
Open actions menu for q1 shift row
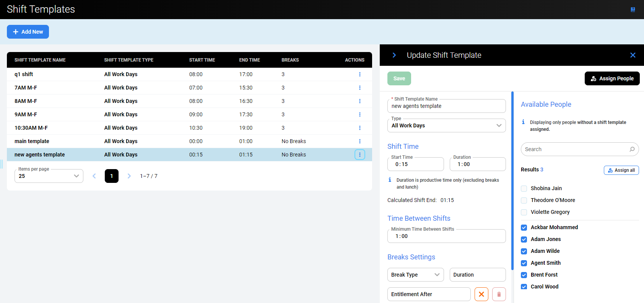[x=359, y=74]
